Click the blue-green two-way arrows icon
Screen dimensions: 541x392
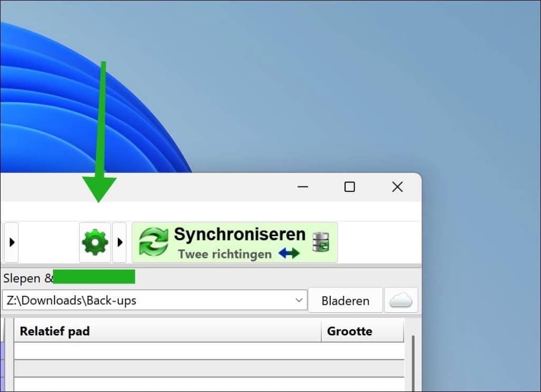pos(289,253)
